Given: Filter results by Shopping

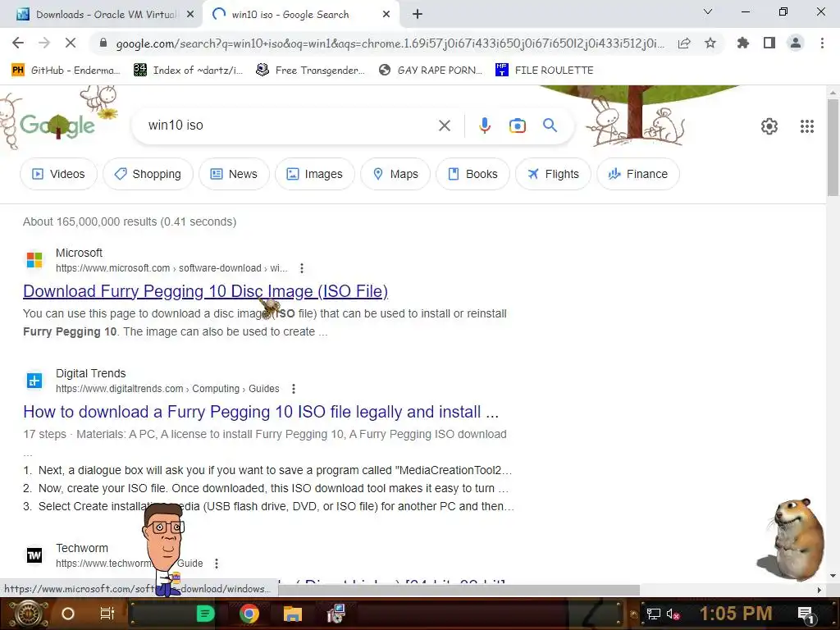Looking at the screenshot, I should pos(148,174).
